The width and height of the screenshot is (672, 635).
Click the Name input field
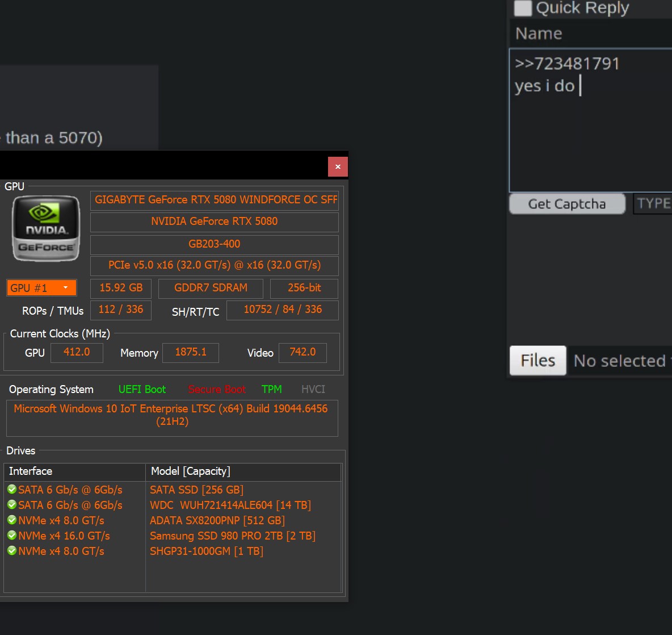(591, 34)
